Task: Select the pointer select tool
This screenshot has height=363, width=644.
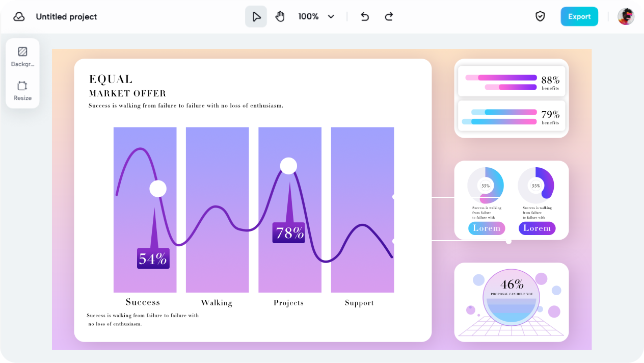Action: click(x=256, y=17)
